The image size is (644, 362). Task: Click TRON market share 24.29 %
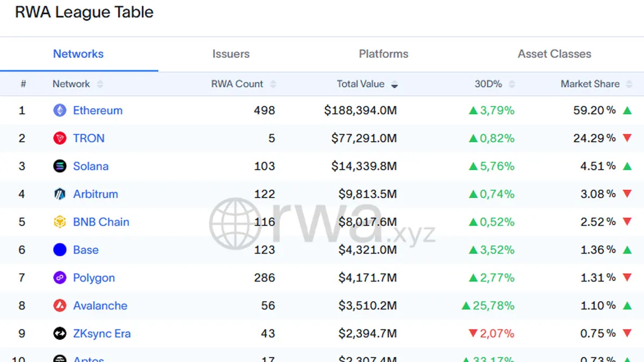tap(595, 138)
